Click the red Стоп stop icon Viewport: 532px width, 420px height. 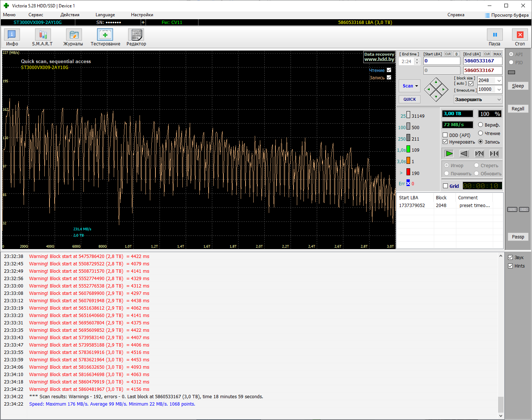pos(520,35)
